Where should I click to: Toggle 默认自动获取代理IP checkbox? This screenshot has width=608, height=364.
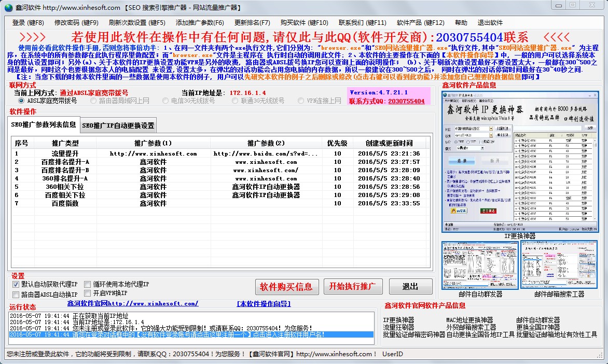coord(16,285)
